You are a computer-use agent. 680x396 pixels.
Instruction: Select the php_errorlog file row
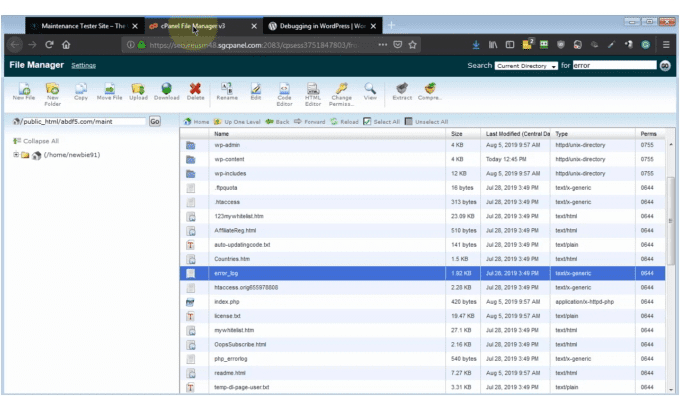point(422,359)
